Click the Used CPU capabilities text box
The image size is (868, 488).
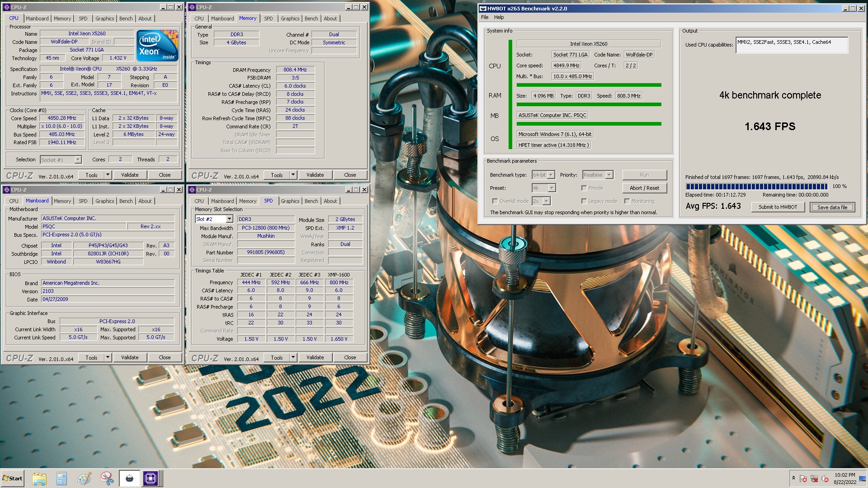click(x=792, y=45)
